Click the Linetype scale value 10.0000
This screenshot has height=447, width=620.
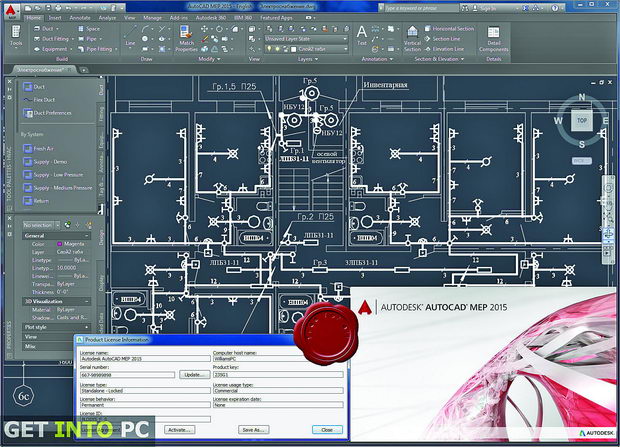point(66,268)
